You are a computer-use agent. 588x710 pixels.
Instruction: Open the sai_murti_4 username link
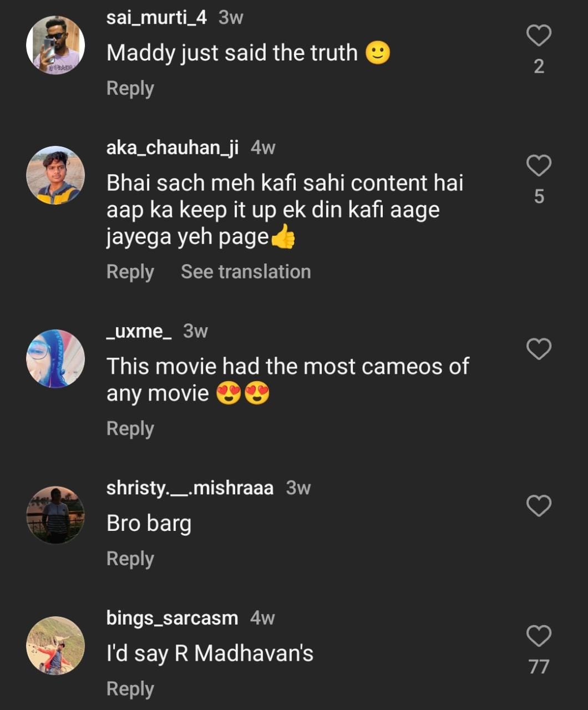[x=156, y=18]
